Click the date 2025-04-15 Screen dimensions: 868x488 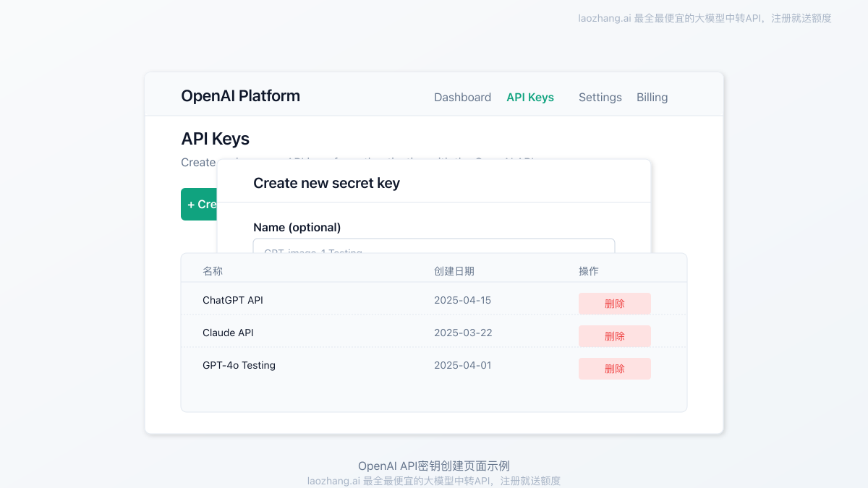462,300
